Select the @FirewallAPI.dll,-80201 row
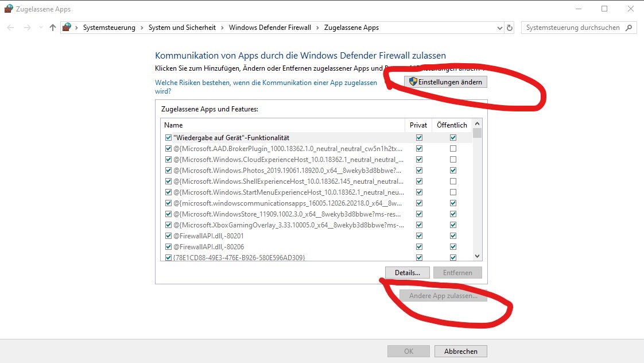644x363 pixels. click(x=316, y=236)
